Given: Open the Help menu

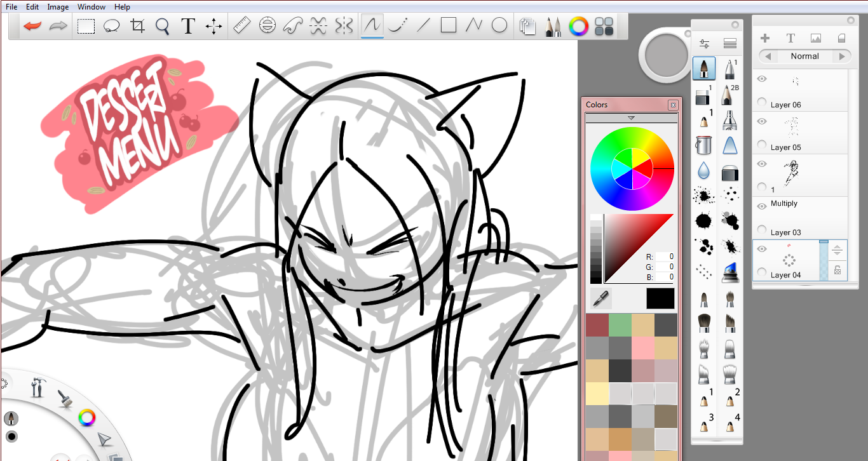Looking at the screenshot, I should click(x=122, y=7).
